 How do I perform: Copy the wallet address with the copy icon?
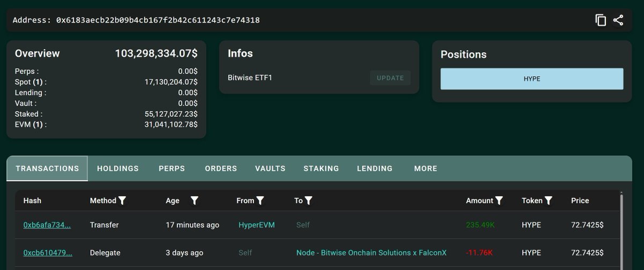click(x=601, y=20)
